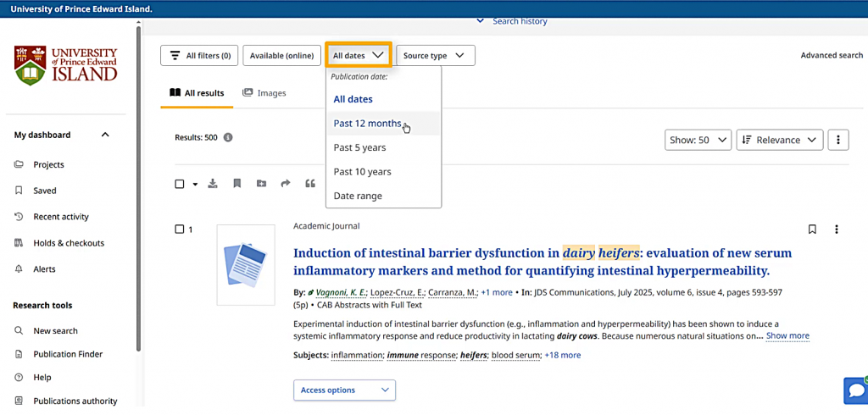The height and width of the screenshot is (415, 868).
Task: Check the box for result 1
Action: point(180,230)
